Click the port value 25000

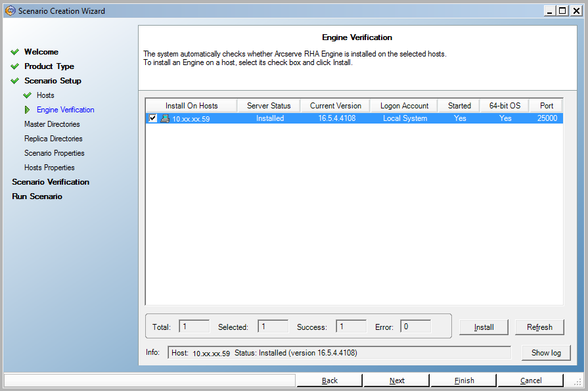(547, 118)
